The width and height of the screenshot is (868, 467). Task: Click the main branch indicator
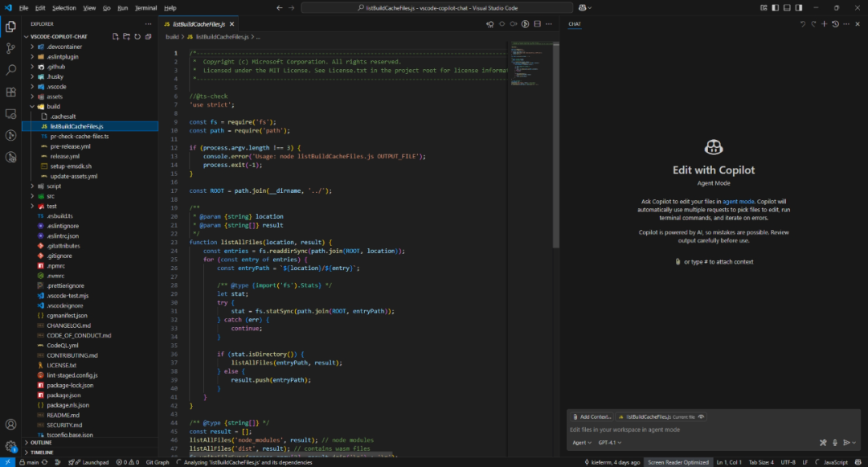click(x=30, y=462)
